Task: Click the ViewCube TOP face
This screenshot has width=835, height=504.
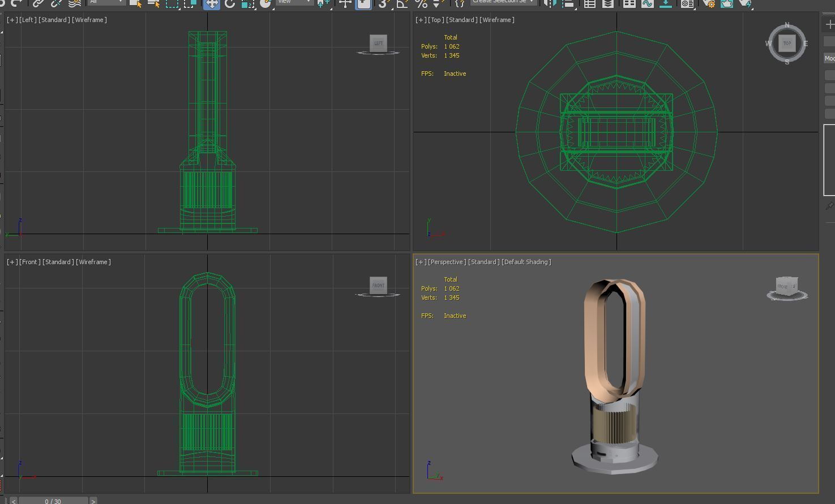Action: (787, 43)
